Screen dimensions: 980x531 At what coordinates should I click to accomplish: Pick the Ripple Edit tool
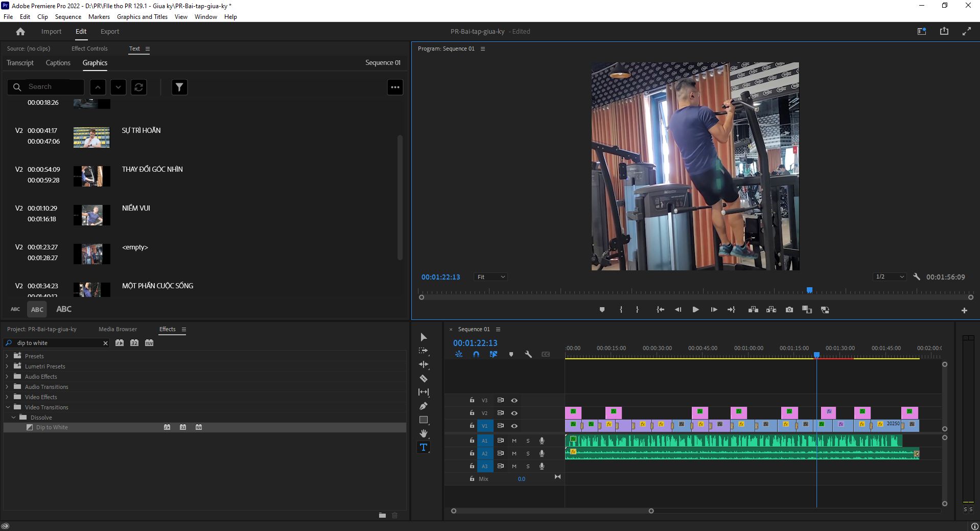click(x=424, y=364)
